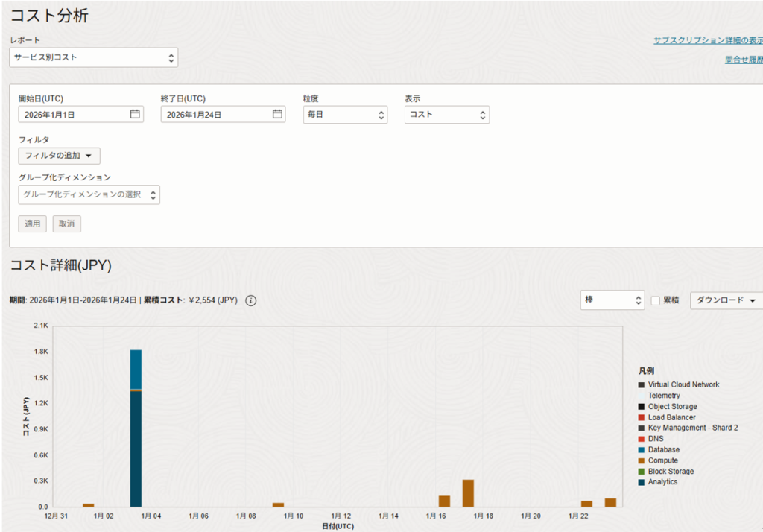
Task: Toggle the 累積 checkbox
Action: [656, 300]
